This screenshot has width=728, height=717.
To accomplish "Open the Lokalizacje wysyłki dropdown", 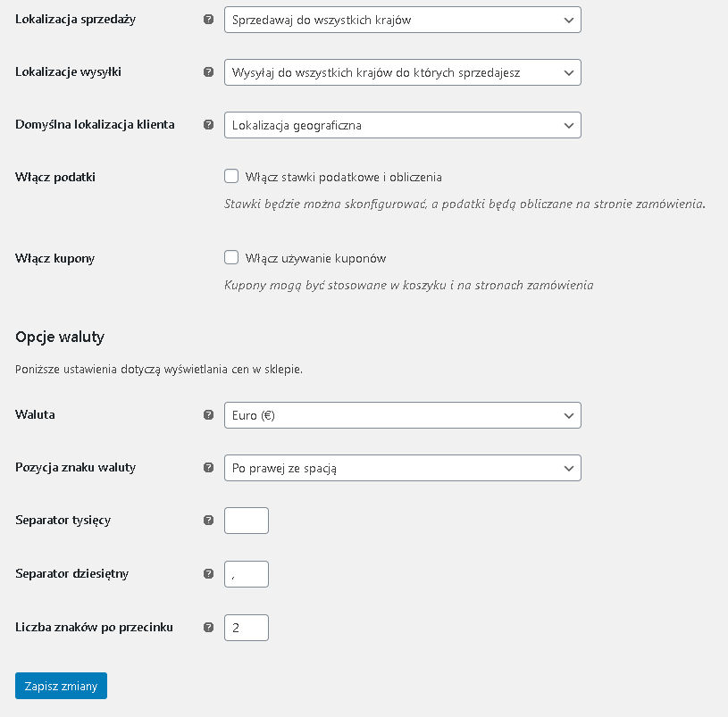I will [x=403, y=72].
